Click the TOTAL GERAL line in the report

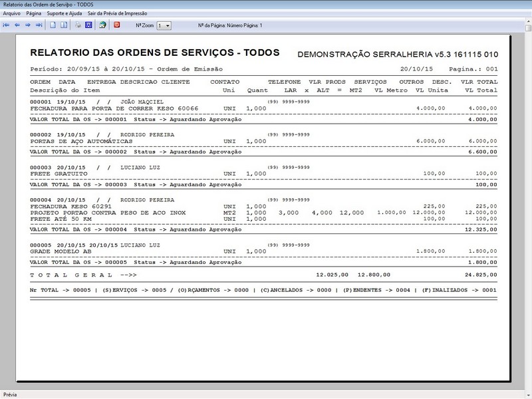75,274
